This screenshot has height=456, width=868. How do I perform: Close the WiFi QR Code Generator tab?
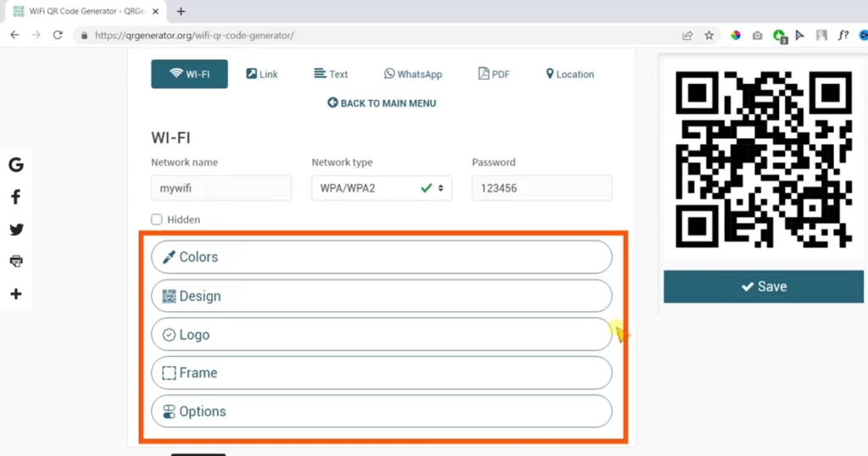[156, 11]
